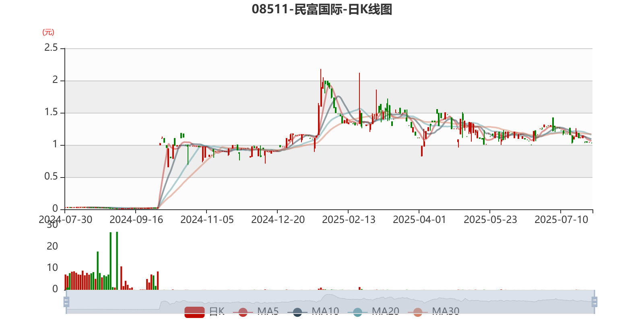Click the 2025-04-01 date axis label
The height and width of the screenshot is (322, 644).
pyautogui.click(x=420, y=220)
